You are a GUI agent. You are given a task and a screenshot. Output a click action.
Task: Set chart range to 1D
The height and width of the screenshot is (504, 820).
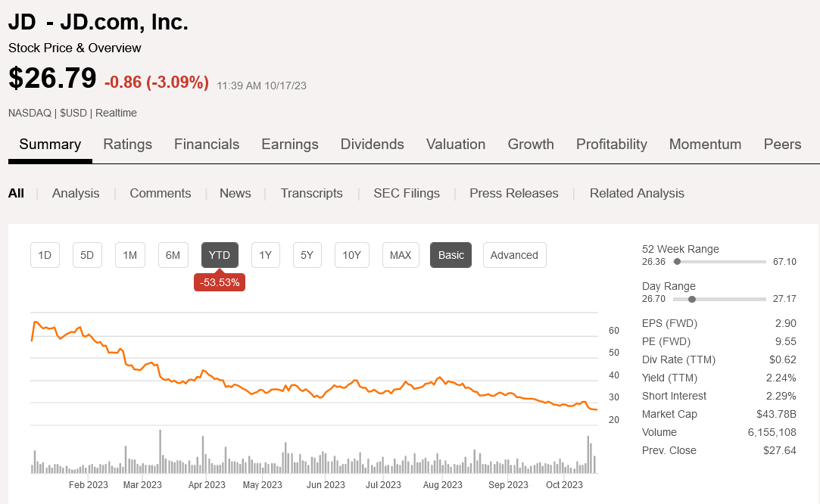click(x=45, y=255)
